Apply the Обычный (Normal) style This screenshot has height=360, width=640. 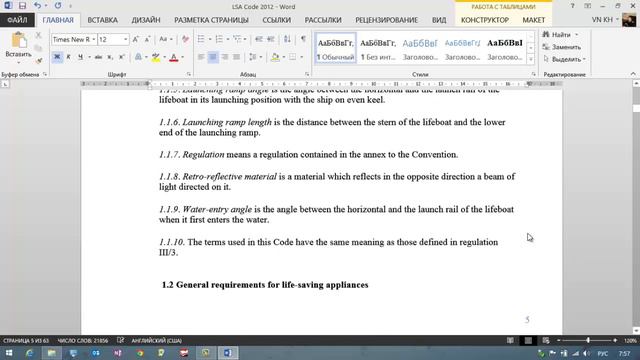click(336, 48)
